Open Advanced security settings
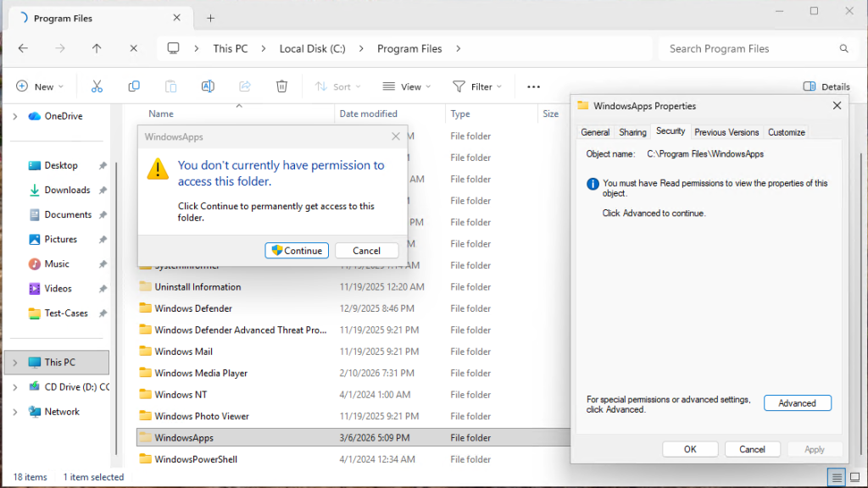 (x=797, y=402)
